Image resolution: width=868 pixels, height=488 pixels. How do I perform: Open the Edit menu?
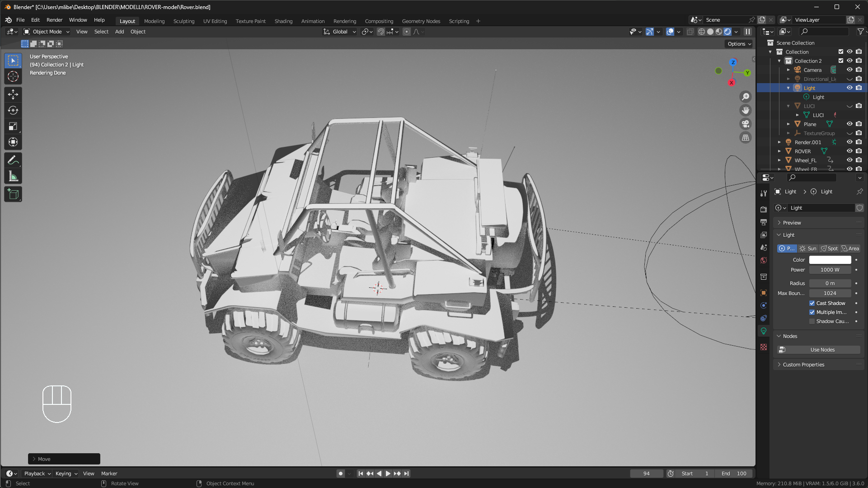pos(35,20)
